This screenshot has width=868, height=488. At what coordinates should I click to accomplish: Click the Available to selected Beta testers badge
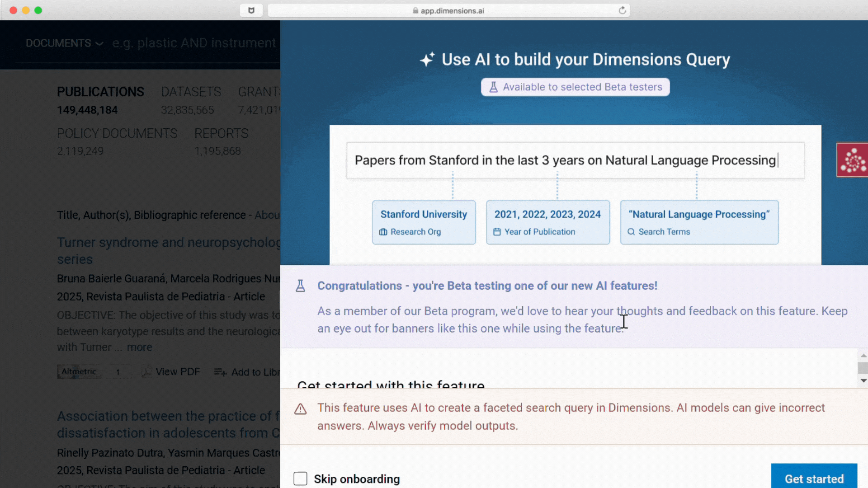point(575,87)
